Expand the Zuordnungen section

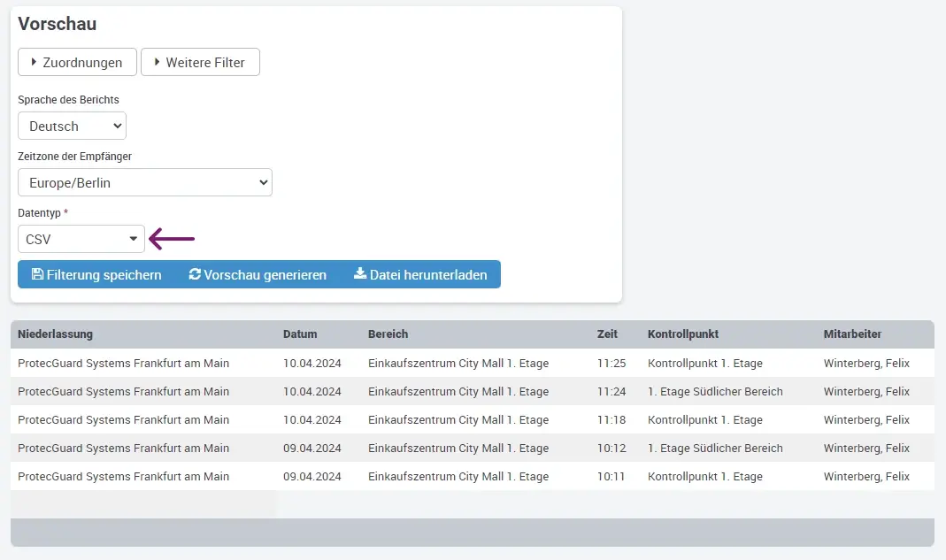tap(77, 62)
